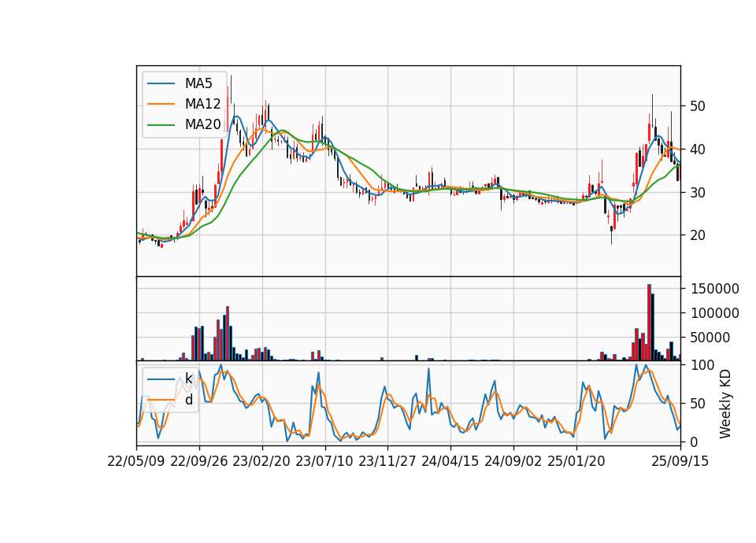This screenshot has height=543, width=756.
Task: Click the 23/02/20 date label
Action: click(261, 461)
